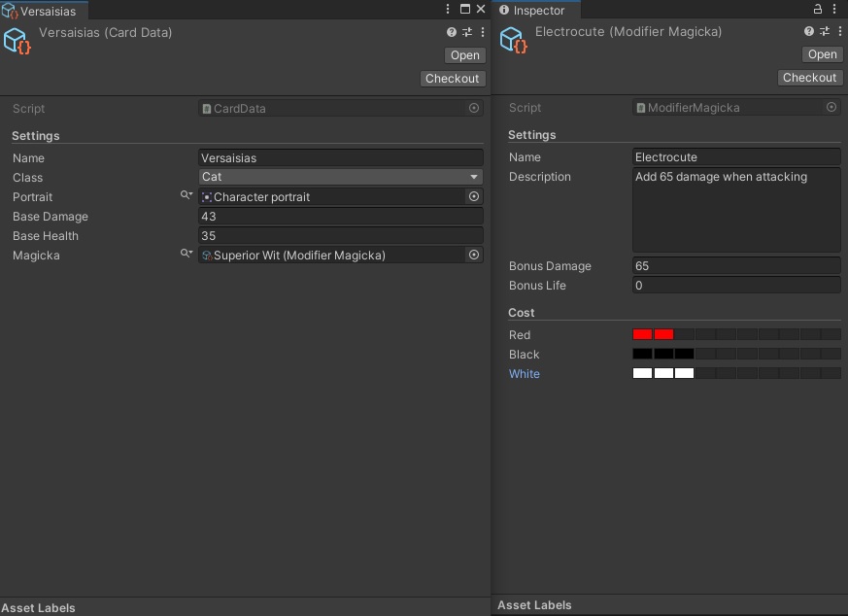This screenshot has width=848, height=616.
Task: Open object picker for Portrait field
Action: 474,197
